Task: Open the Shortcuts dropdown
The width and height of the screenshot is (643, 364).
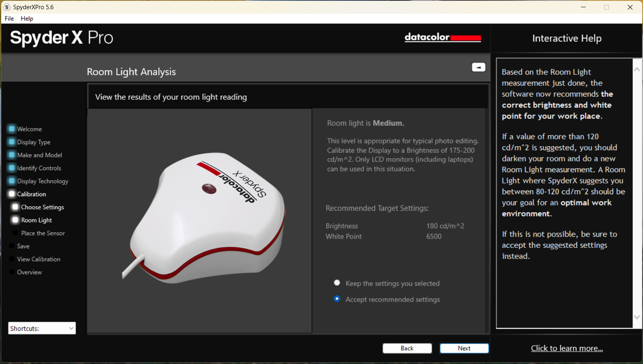Action: point(42,328)
